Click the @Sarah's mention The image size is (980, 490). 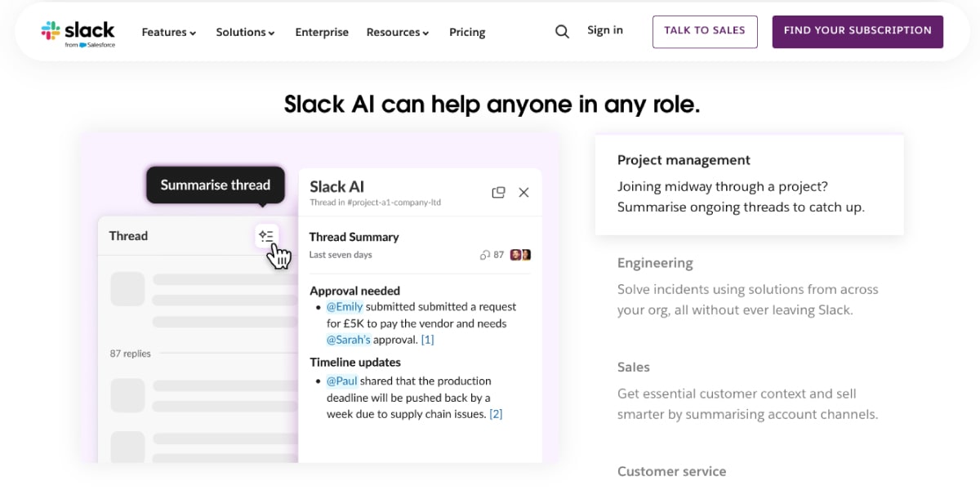pos(348,340)
